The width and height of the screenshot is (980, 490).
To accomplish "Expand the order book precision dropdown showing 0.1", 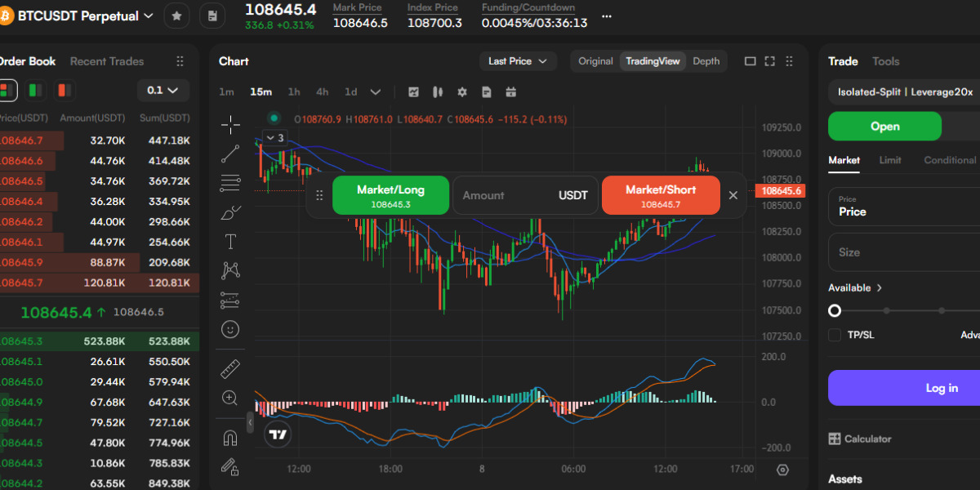I will coord(162,90).
